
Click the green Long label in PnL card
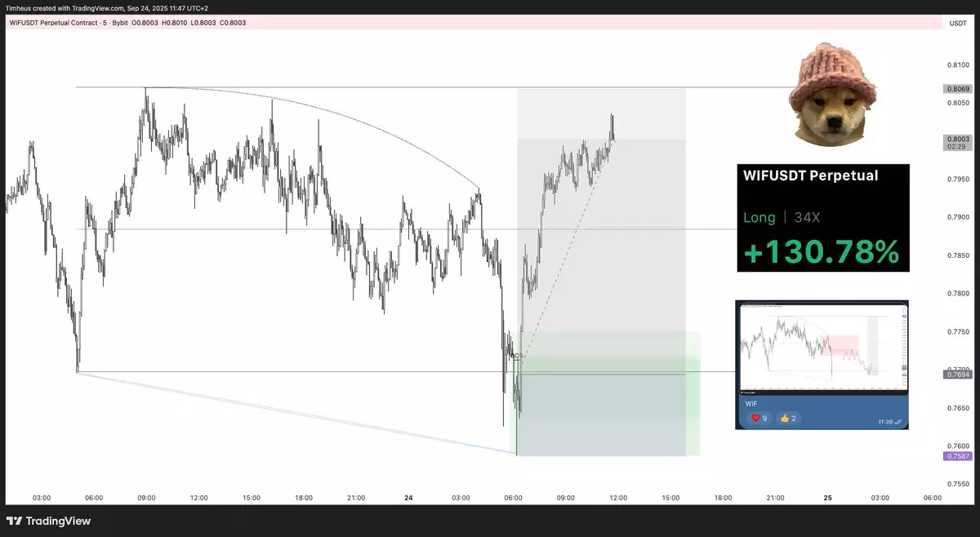click(759, 218)
